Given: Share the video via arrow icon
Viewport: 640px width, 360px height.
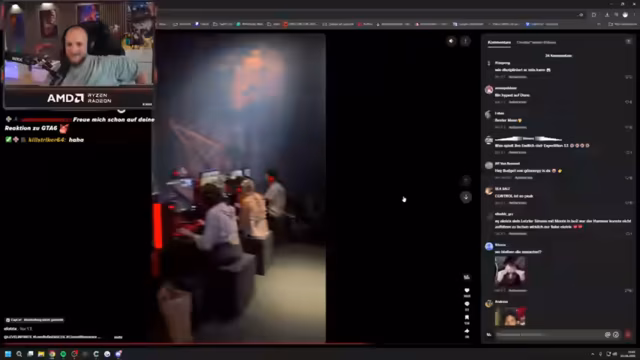Looking at the screenshot, I should pyautogui.click(x=467, y=331).
